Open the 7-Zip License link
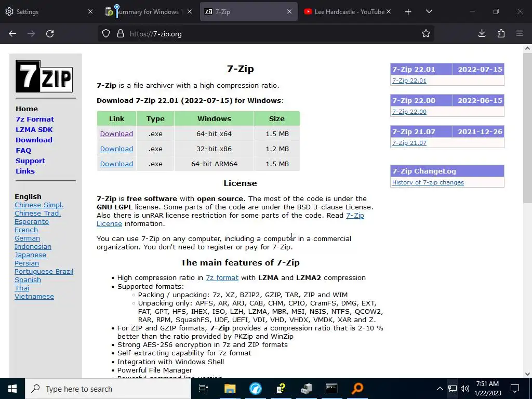The height and width of the screenshot is (399, 532). tap(355, 216)
